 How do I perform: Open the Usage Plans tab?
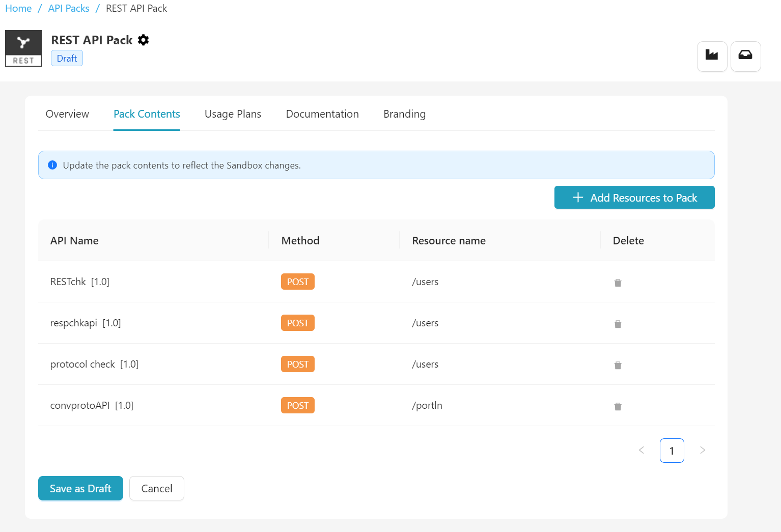coord(233,114)
